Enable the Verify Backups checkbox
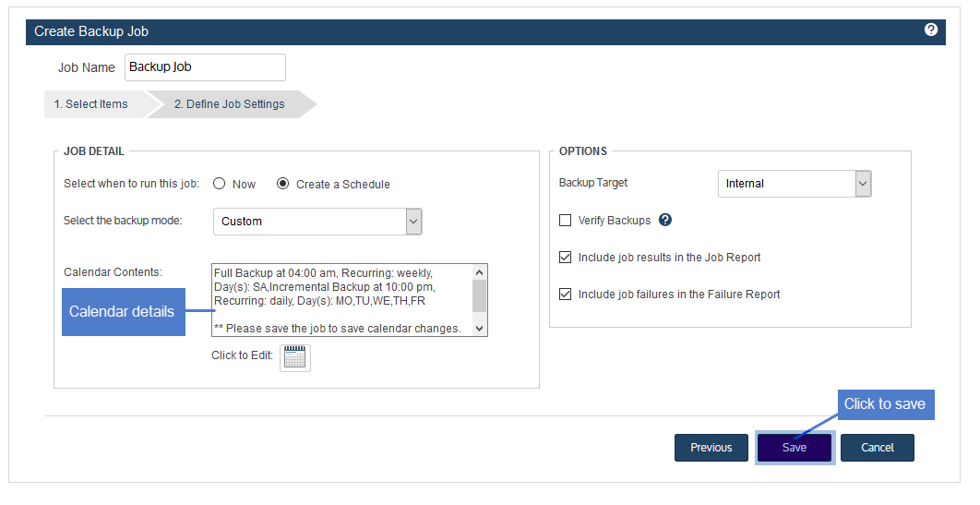The image size is (980, 505). pyautogui.click(x=565, y=220)
